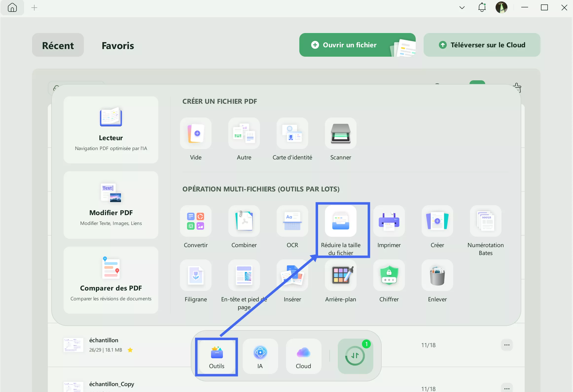Screen dimensions: 573x392
Task: Open the Convertir batch tool
Action: 196,221
